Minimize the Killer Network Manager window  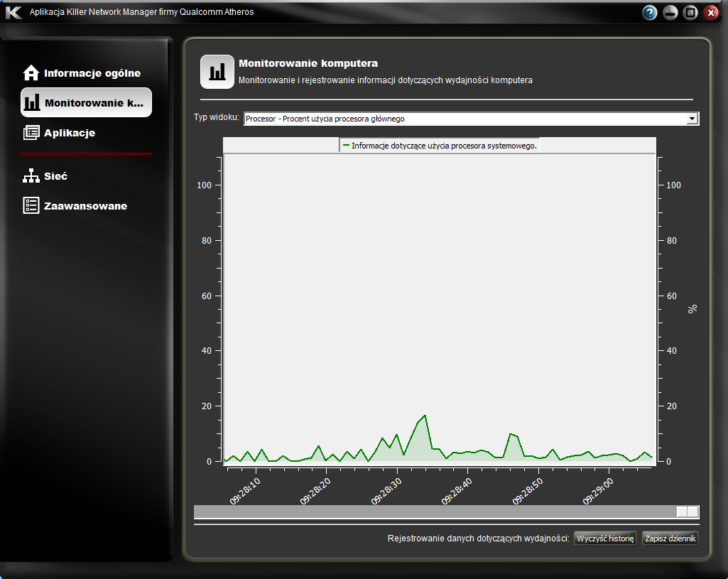(670, 13)
